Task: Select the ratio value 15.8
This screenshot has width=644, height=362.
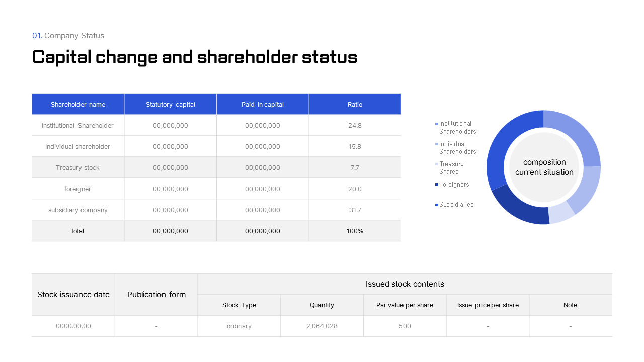Action: (355, 147)
